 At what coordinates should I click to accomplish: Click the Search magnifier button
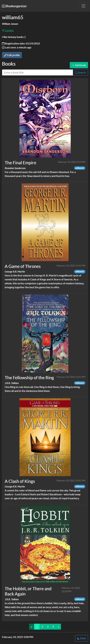pos(80,72)
